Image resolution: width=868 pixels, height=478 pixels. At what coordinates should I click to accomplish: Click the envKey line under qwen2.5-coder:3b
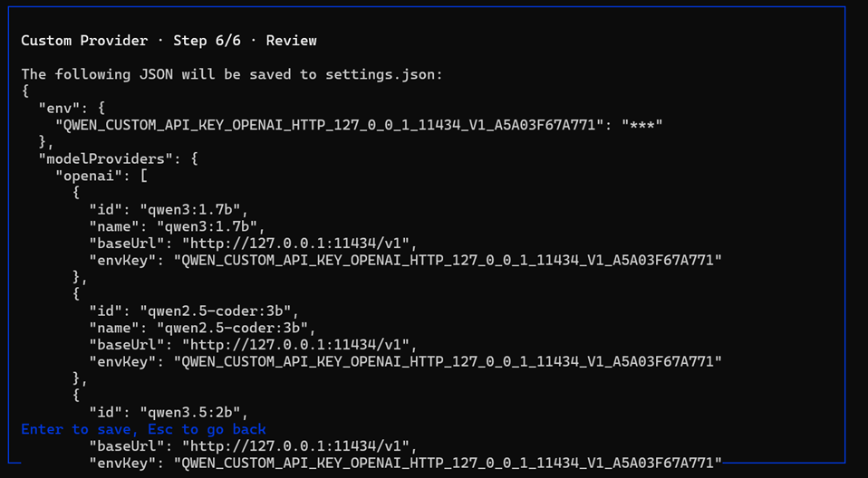coord(406,362)
